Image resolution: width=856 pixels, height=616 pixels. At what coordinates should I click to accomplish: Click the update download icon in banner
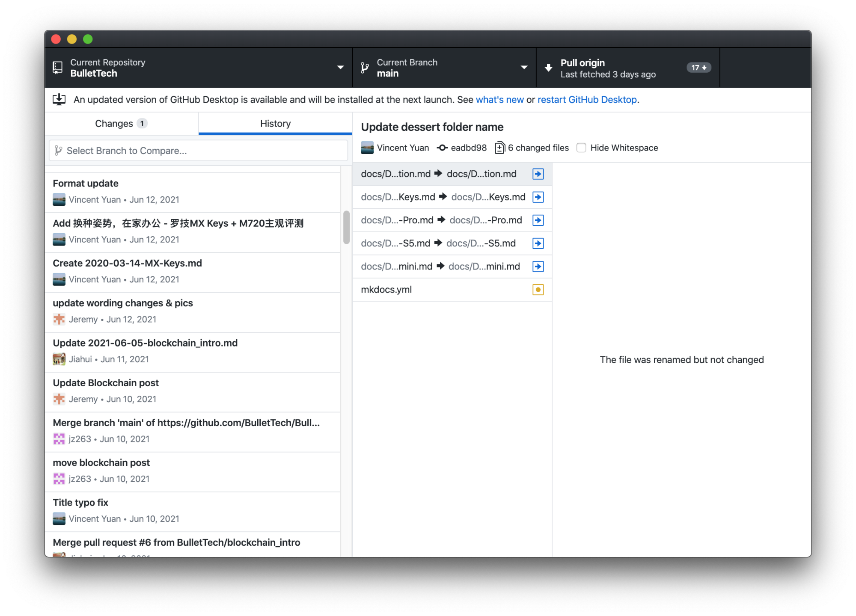[x=59, y=100]
